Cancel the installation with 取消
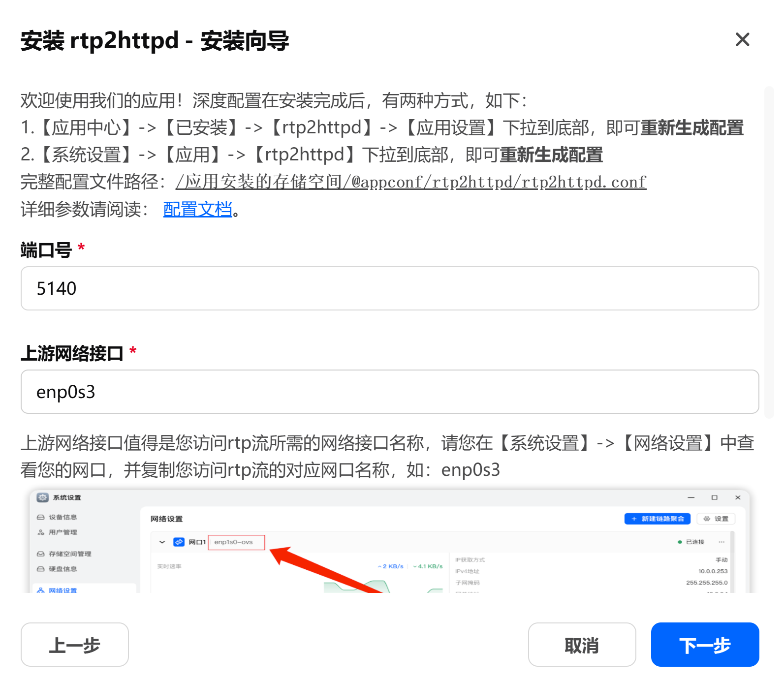Image resolution: width=784 pixels, height=681 pixels. click(582, 645)
